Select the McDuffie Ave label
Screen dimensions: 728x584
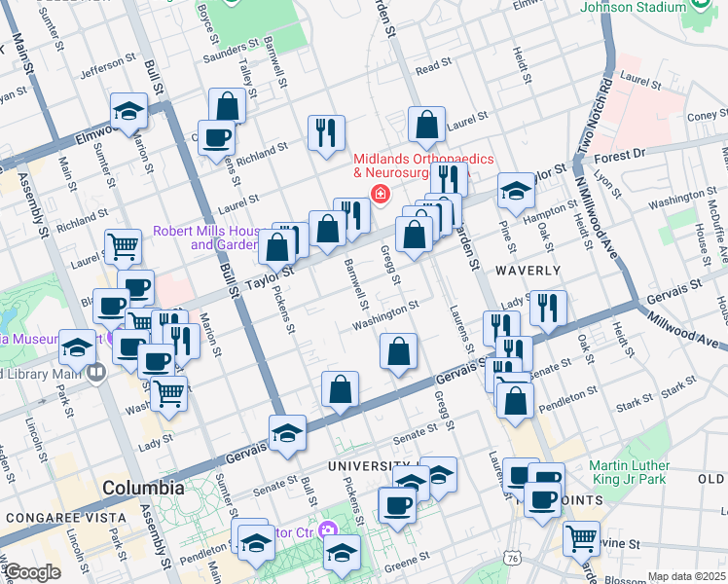pos(717,232)
